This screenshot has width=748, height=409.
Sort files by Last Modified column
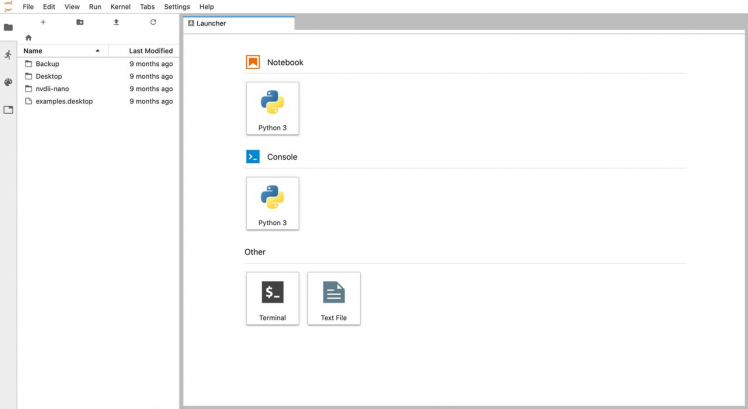click(x=150, y=50)
